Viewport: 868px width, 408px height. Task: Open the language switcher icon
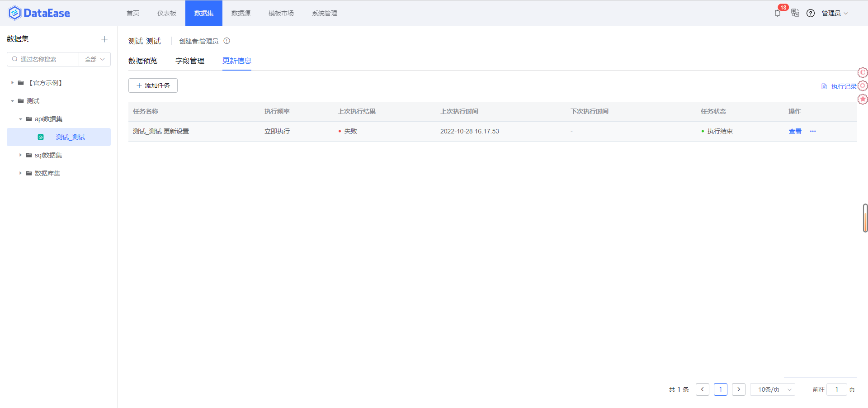click(795, 13)
